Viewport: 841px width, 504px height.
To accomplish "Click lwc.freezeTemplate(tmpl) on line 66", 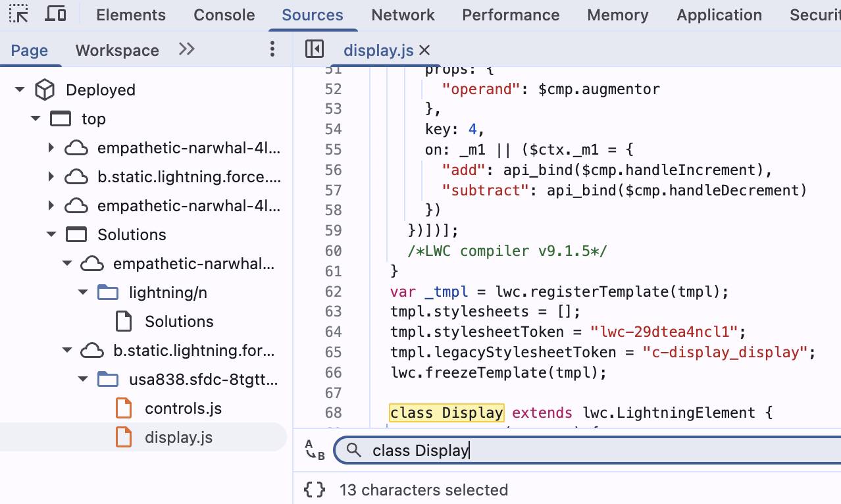I will [x=498, y=372].
